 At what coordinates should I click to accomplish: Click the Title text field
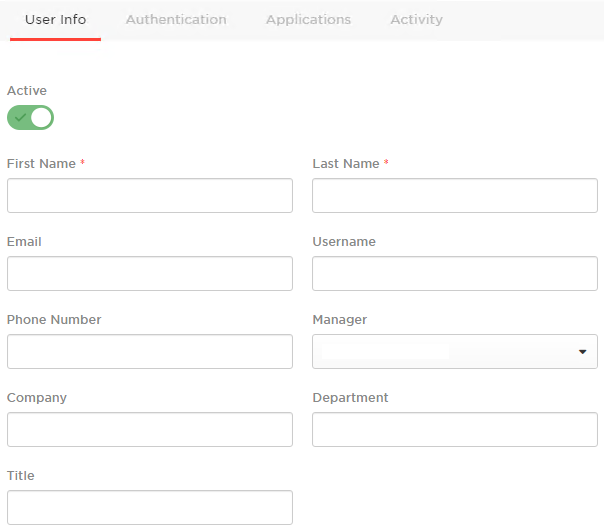click(x=150, y=507)
